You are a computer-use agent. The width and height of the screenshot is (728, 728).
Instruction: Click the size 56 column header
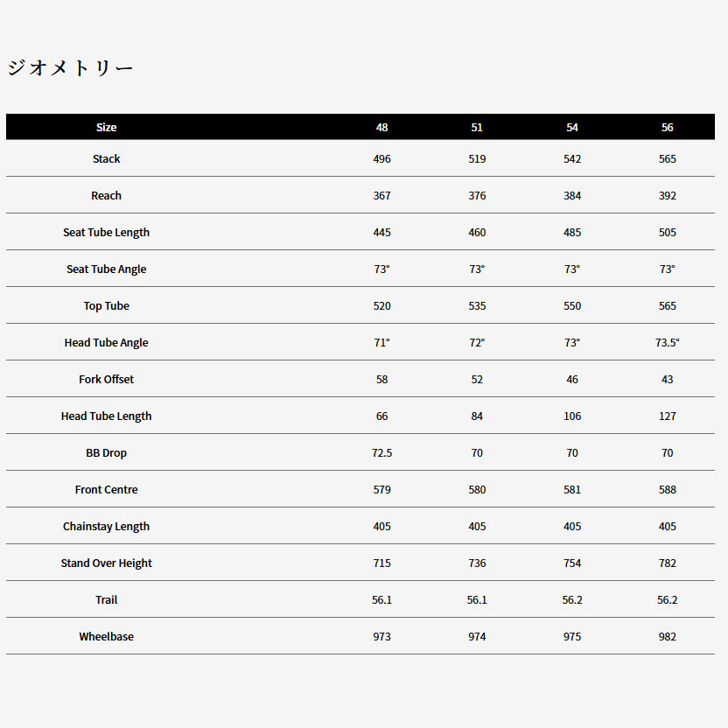click(x=668, y=127)
